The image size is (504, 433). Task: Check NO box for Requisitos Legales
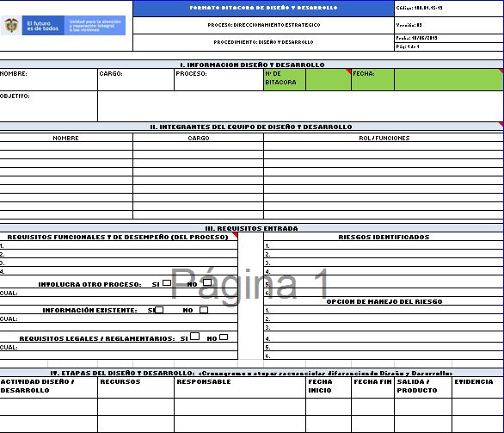point(224,337)
